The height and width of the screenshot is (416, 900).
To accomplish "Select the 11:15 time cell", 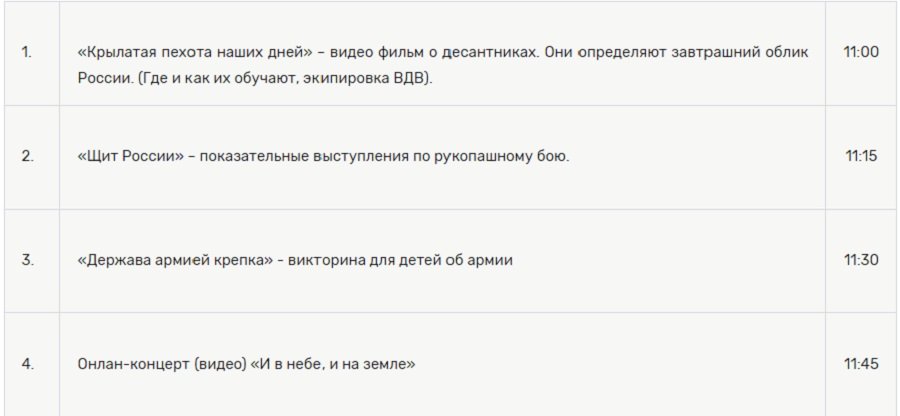I will pyautogui.click(x=861, y=156).
